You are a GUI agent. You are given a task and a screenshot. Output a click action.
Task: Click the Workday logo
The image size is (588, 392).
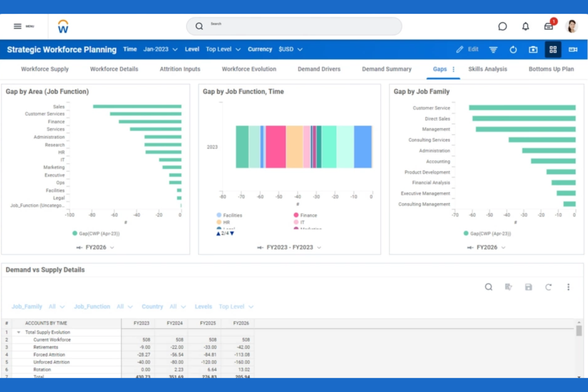point(63,27)
